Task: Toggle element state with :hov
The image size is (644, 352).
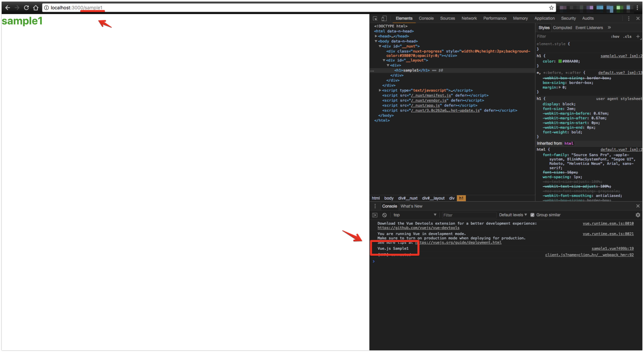Action: (615, 36)
